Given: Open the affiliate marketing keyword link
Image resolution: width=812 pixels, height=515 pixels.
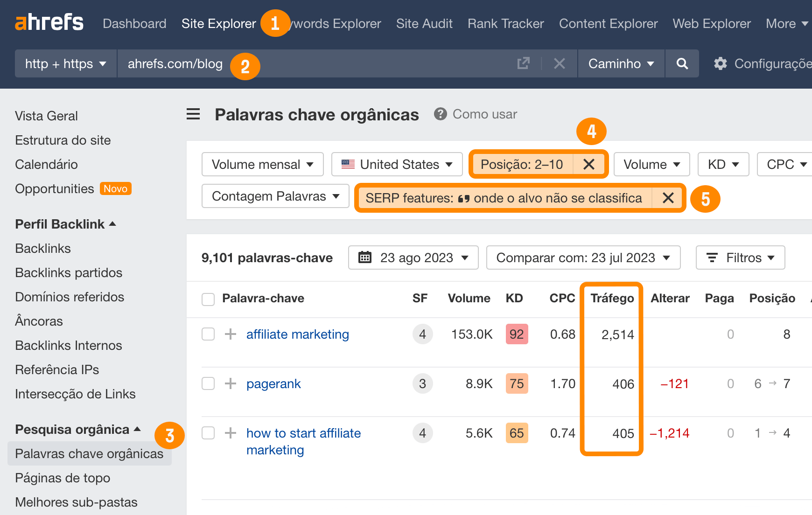Looking at the screenshot, I should click(297, 334).
